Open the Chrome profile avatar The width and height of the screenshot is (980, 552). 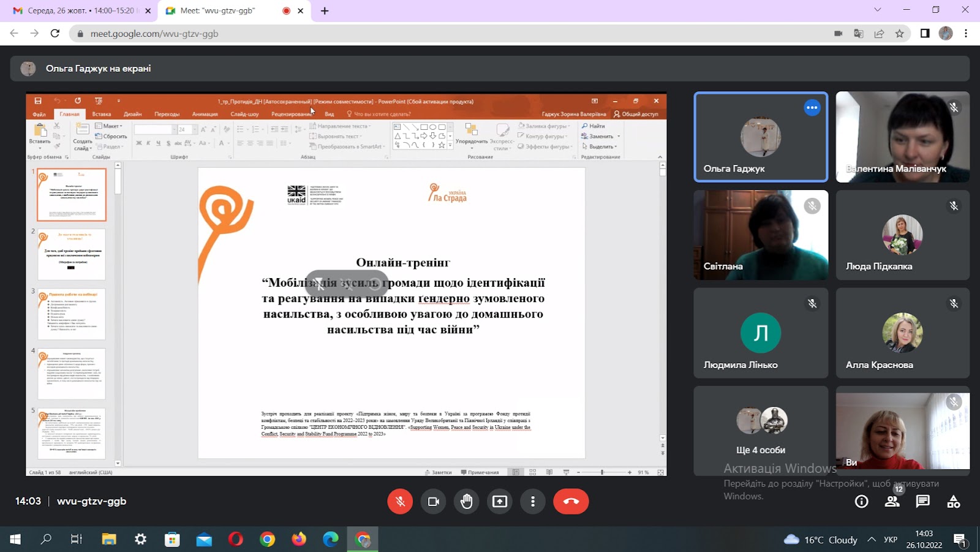click(946, 34)
